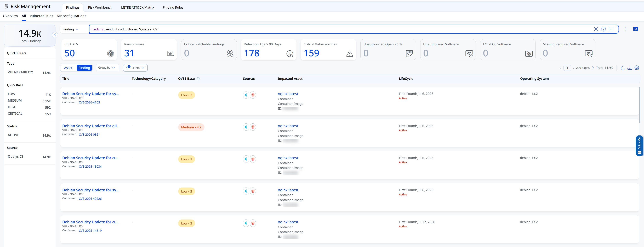Refresh the findings list
Image resolution: width=644 pixels, height=247 pixels.
623,68
